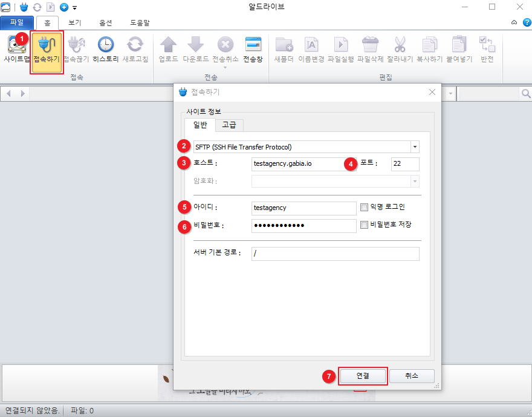Switch to the Options (옵션) ribbon tab
This screenshot has width=532, height=417.
(x=106, y=23)
